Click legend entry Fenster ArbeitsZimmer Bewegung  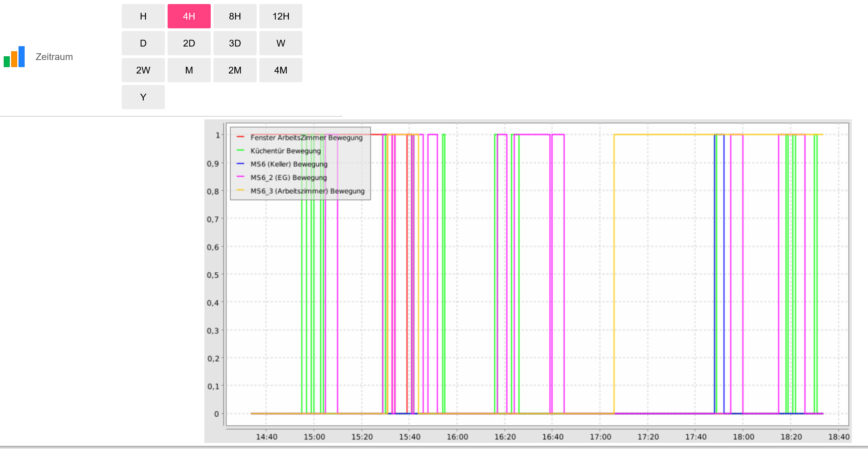(307, 138)
